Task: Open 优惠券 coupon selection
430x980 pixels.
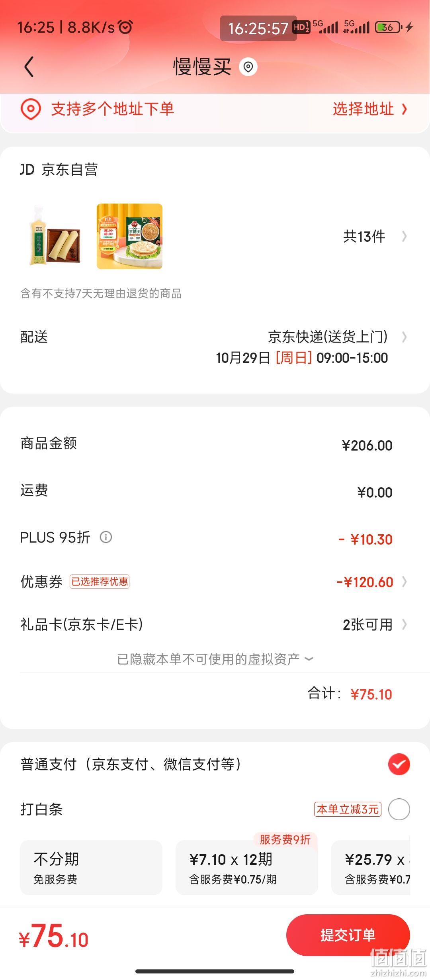Action: pyautogui.click(x=215, y=582)
